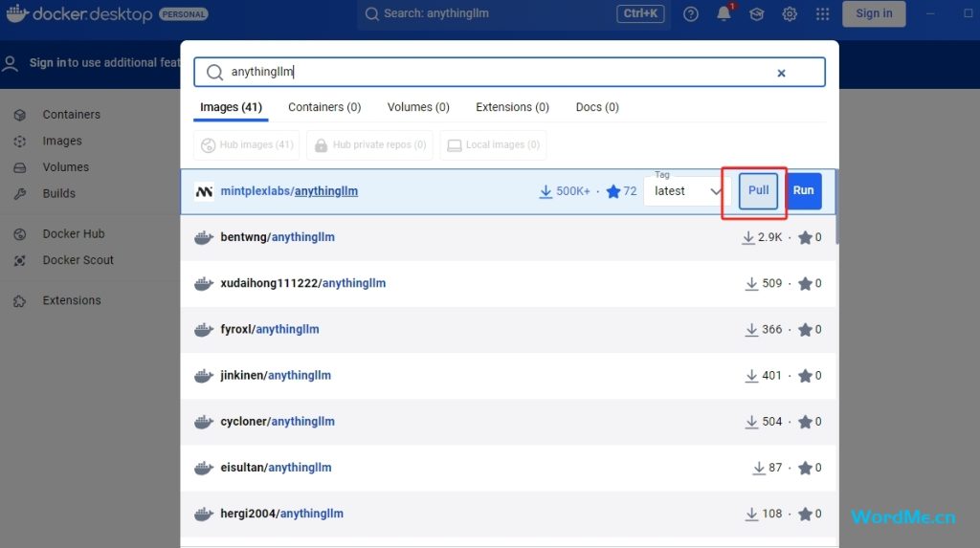This screenshot has height=548, width=980.
Task: Clear the search field with the X icon
Action: 781,73
